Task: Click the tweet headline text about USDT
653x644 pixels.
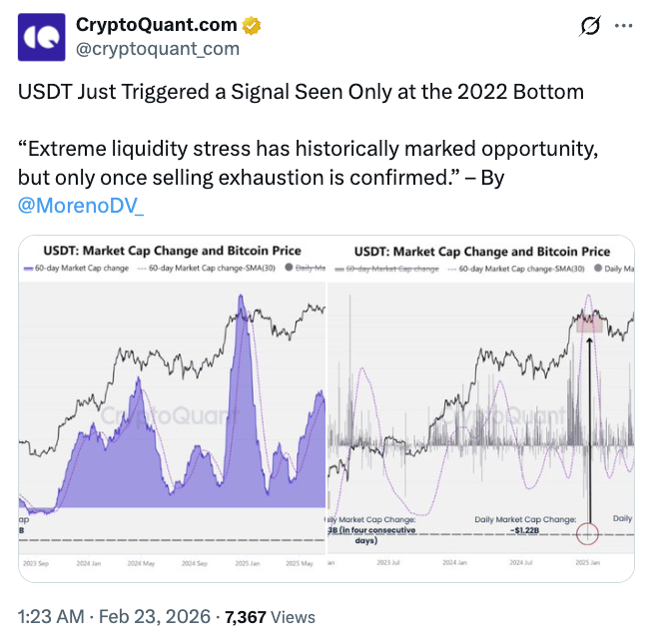Action: coord(301,91)
